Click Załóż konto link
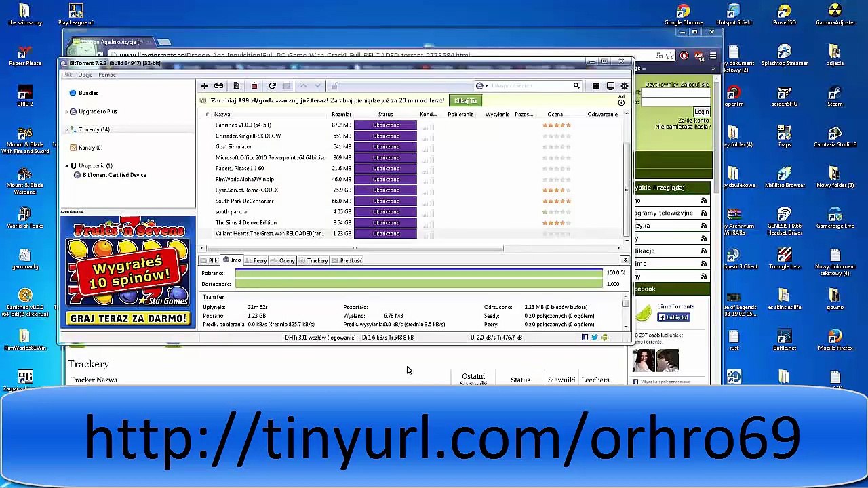 (694, 121)
